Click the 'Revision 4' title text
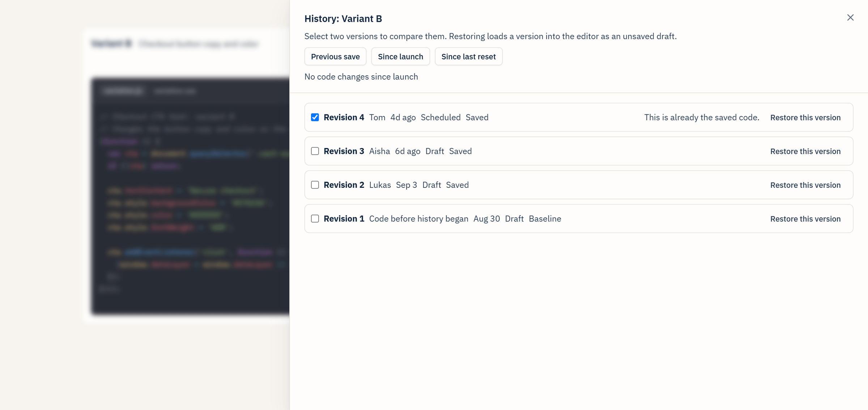The width and height of the screenshot is (868, 410). 344,117
